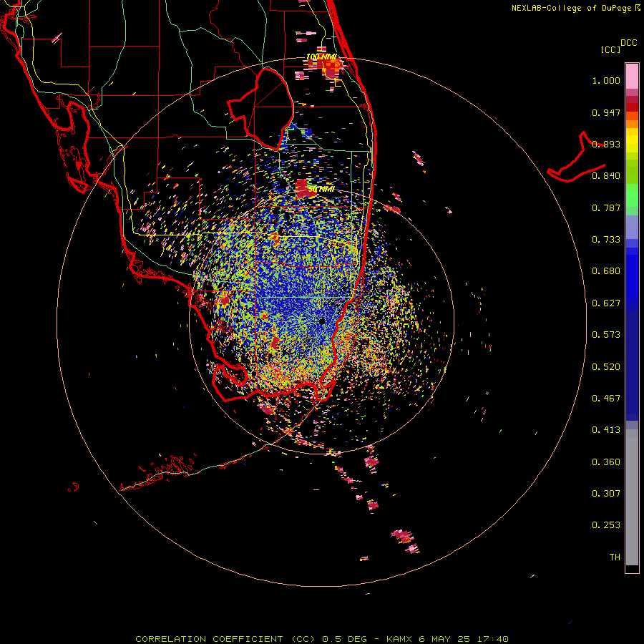The image size is (644, 644).
Task: Pick the pink segment on the color bar
Action: point(632,76)
